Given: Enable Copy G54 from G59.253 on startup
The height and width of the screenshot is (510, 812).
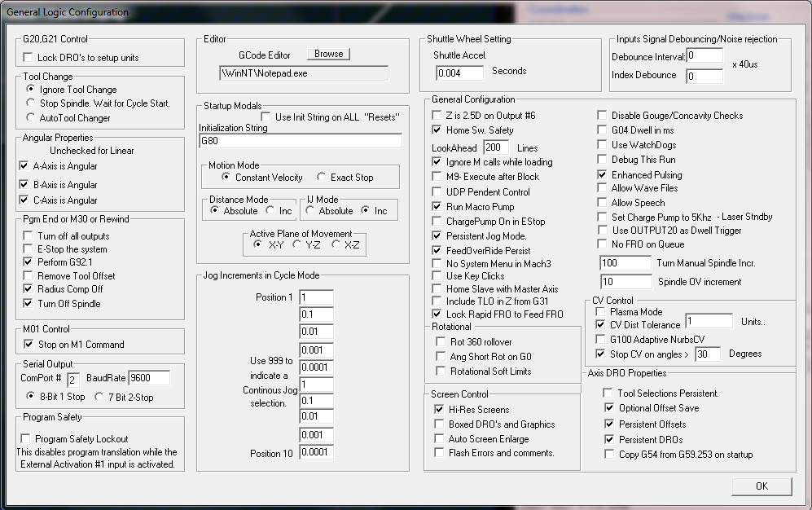Looking at the screenshot, I should [609, 454].
